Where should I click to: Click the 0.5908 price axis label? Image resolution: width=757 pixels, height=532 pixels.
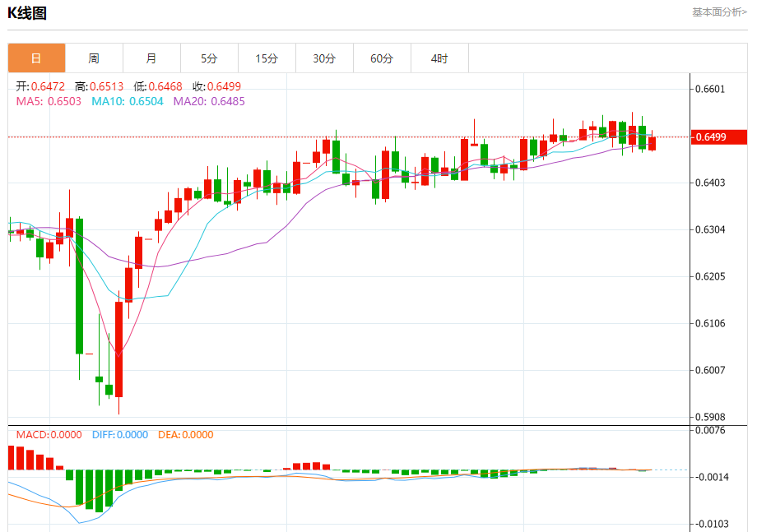[709, 417]
